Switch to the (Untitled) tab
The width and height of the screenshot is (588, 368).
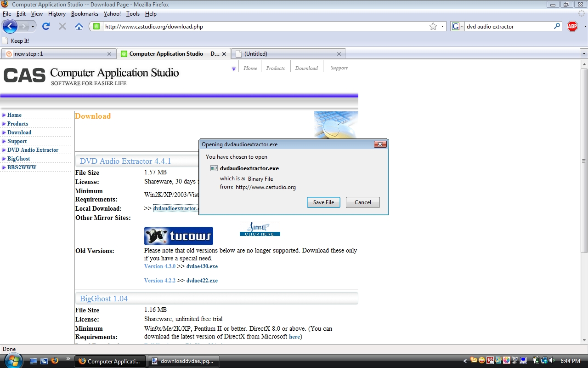(288, 54)
